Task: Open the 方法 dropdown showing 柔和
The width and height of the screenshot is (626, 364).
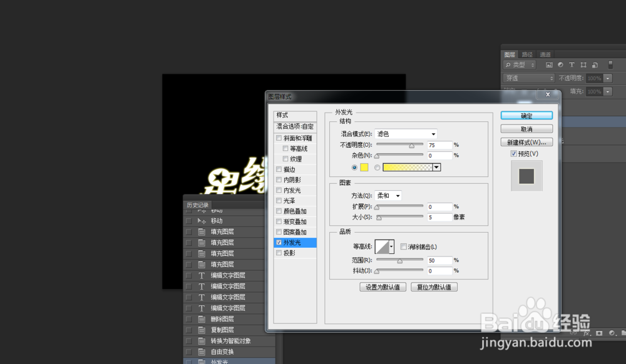Action: pyautogui.click(x=388, y=195)
